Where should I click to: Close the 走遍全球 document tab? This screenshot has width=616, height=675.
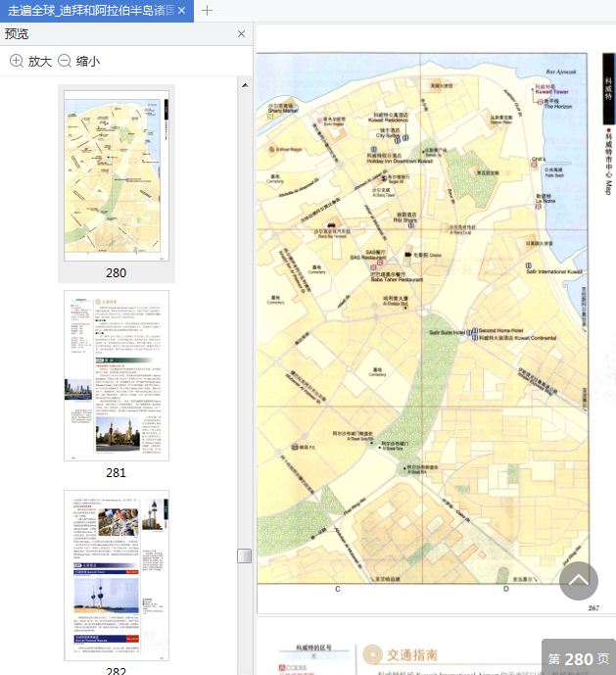[181, 10]
